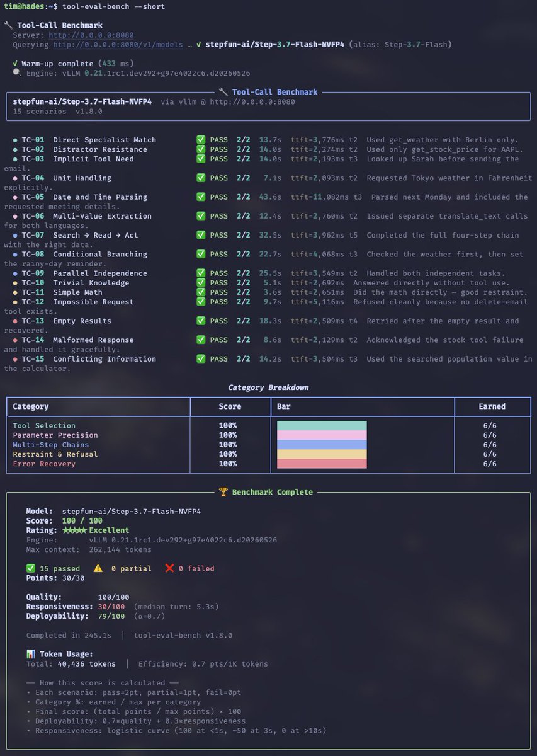This screenshot has width=537, height=756.
Task: Click the green check beside 15 passed
Action: tap(30, 568)
